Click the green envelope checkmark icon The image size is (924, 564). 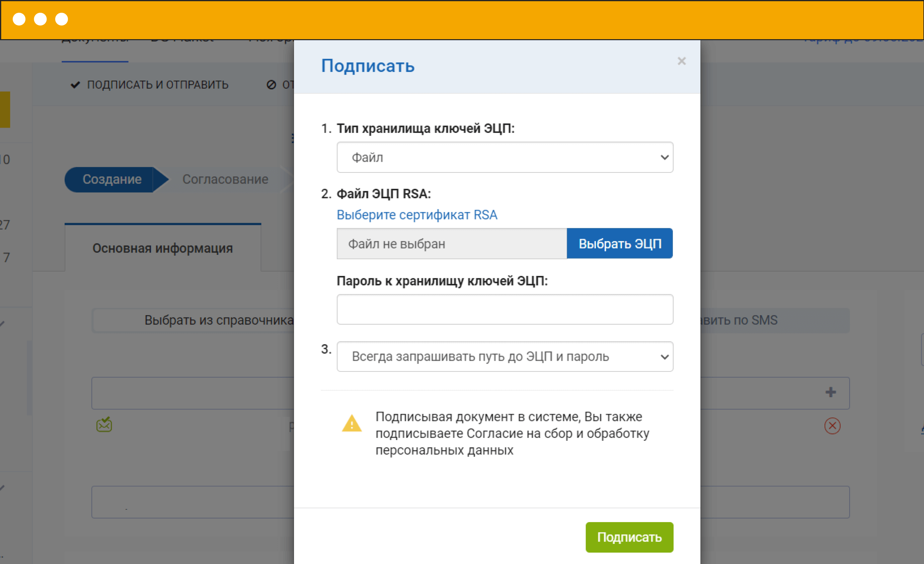tap(104, 424)
